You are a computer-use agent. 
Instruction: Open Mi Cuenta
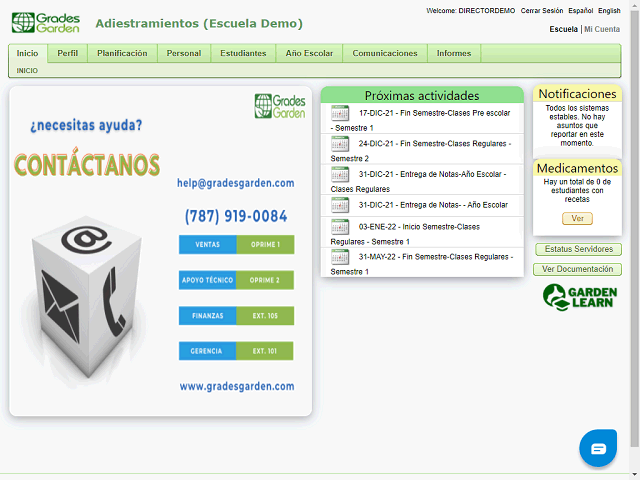pos(602,29)
